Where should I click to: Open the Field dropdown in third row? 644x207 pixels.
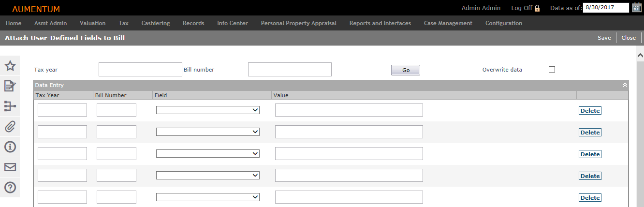(x=208, y=153)
